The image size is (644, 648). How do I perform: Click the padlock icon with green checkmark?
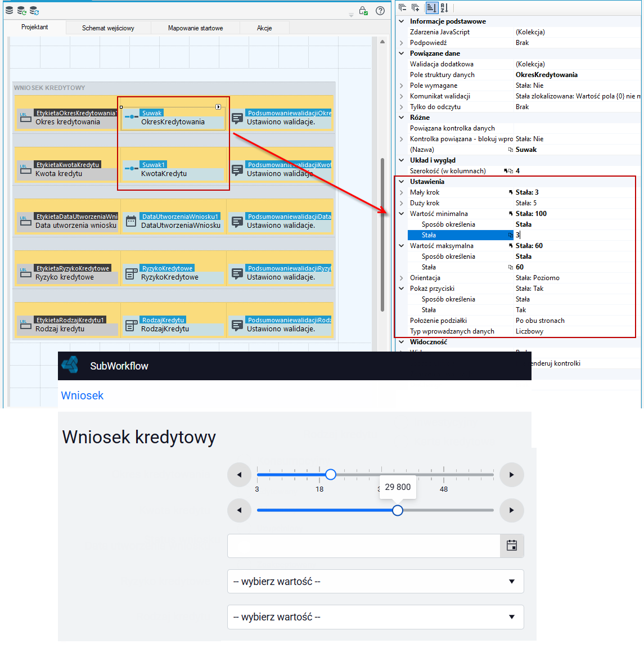pyautogui.click(x=363, y=11)
